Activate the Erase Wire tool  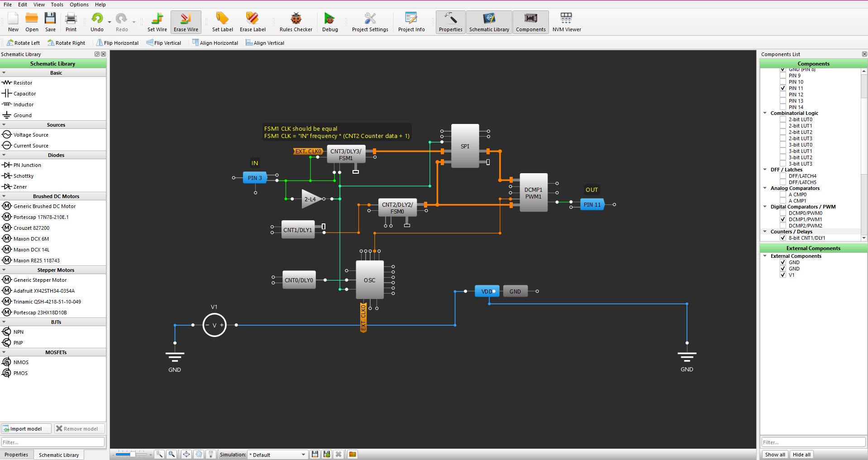[x=186, y=22]
